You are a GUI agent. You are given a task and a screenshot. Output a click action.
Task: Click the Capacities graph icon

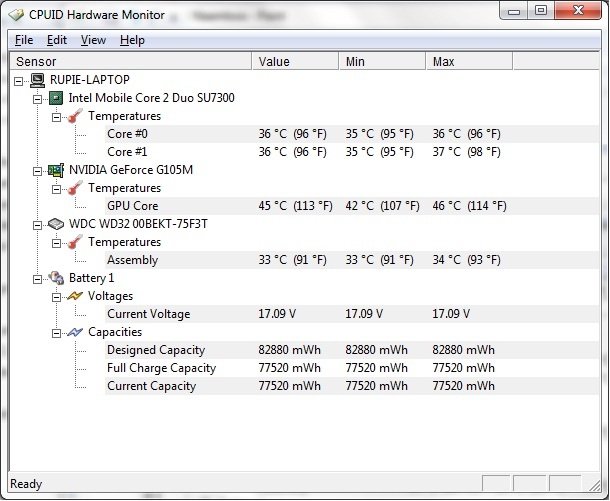(x=75, y=332)
